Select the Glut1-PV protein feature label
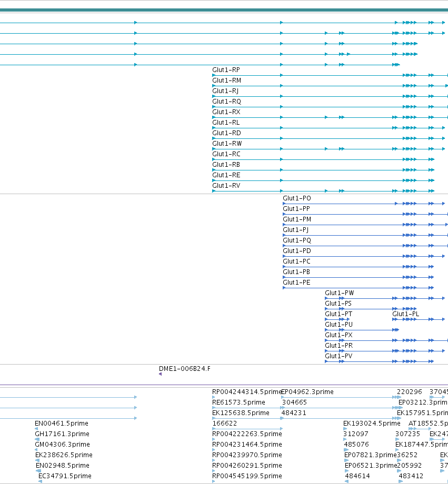The image size is (448, 484). coord(339,356)
